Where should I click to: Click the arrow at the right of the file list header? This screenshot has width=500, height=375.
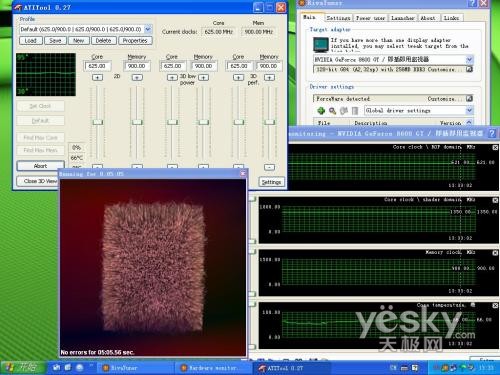coord(469,123)
